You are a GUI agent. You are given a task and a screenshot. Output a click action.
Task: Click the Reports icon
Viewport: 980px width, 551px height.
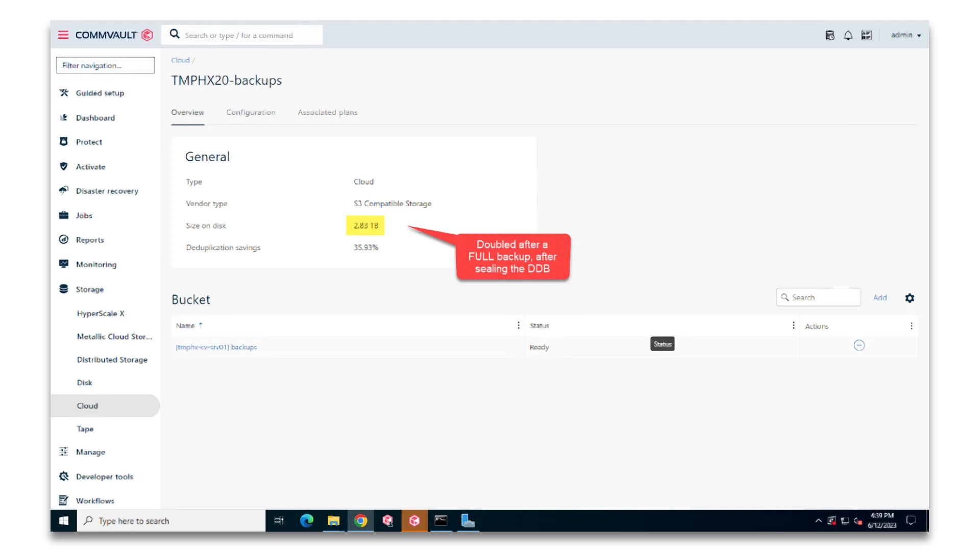coord(64,239)
